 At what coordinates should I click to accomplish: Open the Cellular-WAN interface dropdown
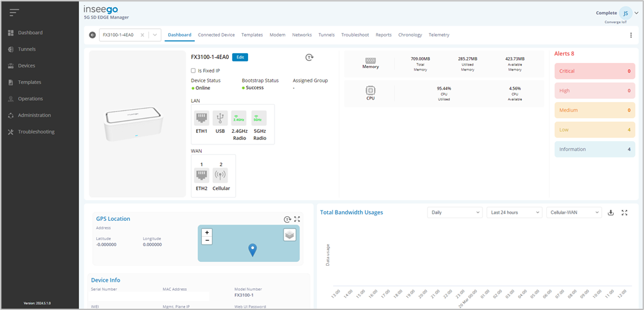[x=574, y=212]
